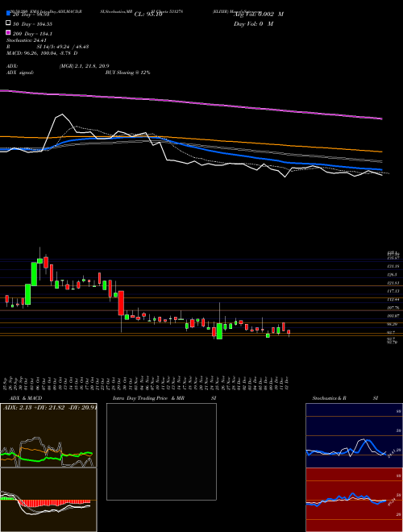Open the MACD histogram sub-chart panel
The height and width of the screenshot is (532, 403).
coord(48,500)
